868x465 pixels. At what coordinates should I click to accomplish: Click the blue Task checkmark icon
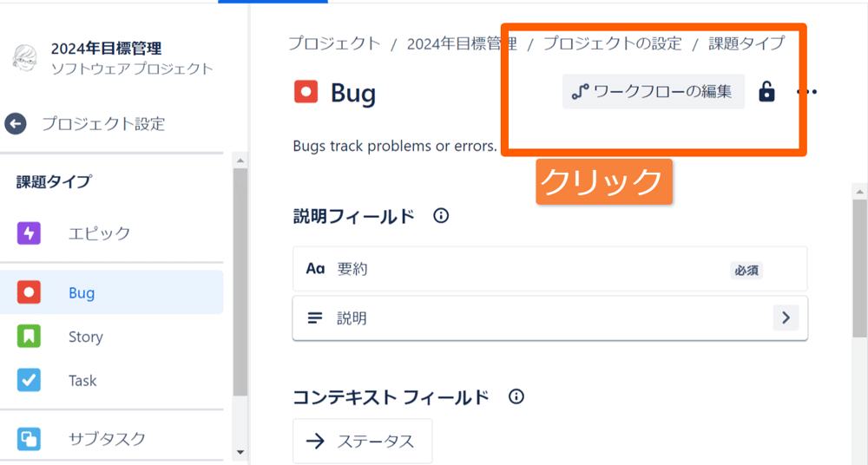[x=29, y=380]
